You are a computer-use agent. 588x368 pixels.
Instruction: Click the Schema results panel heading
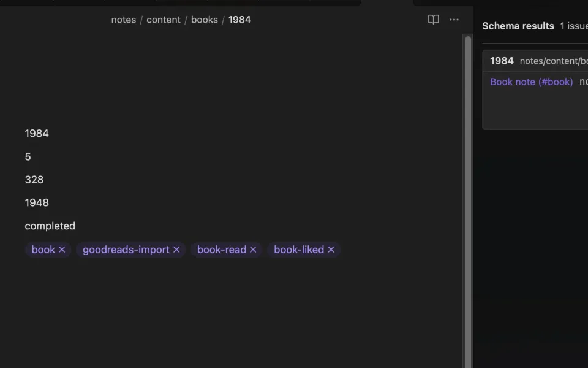tap(518, 26)
